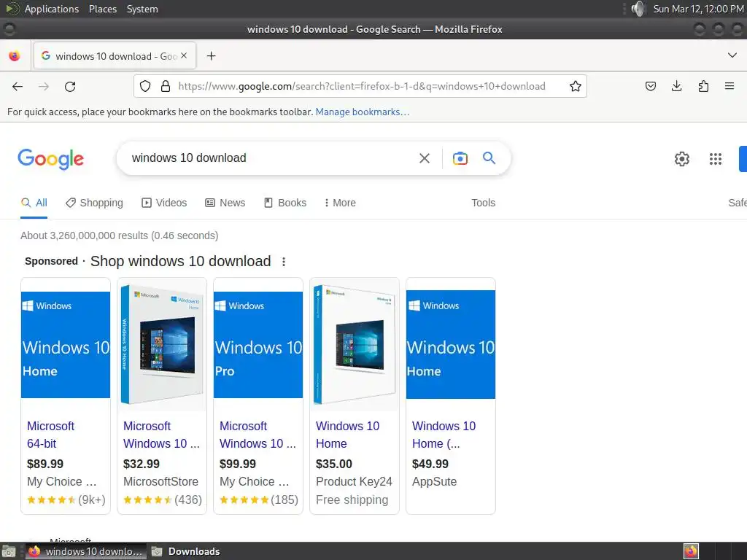Click the Firefox tray icon in bottom panel

point(691,551)
